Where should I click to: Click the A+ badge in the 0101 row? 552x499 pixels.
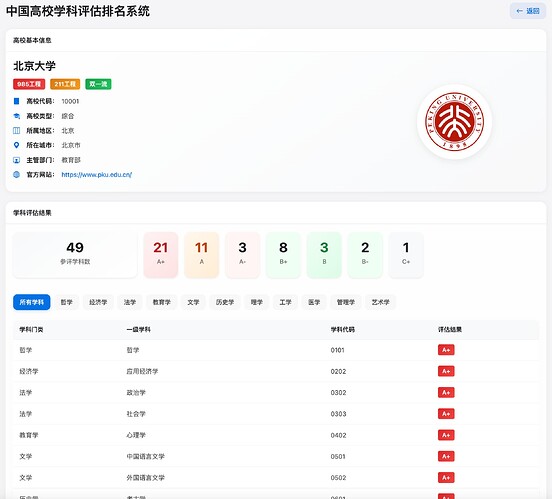[x=446, y=350]
